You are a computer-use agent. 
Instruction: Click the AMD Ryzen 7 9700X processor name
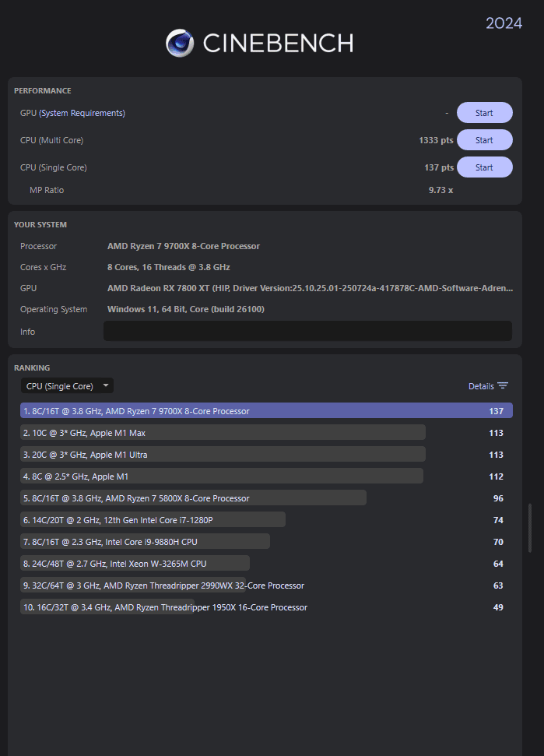click(184, 246)
